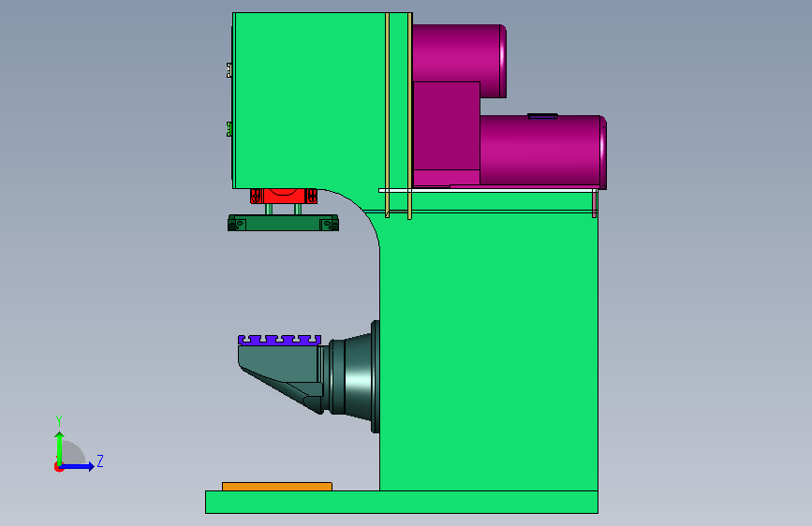Image resolution: width=812 pixels, height=526 pixels.
Task: Select the small white bracket on head's left edge
Action: click(229, 70)
